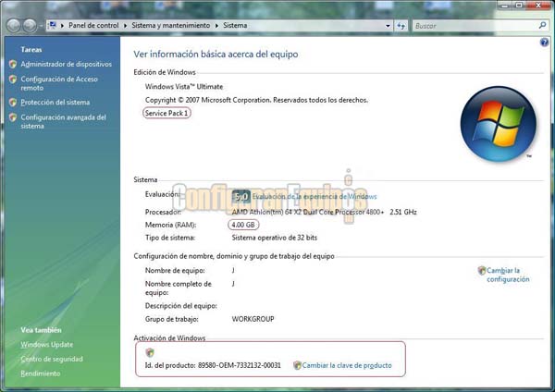Open the address bar history dropdown
Viewport: 555px width, 392px height.
(388, 26)
